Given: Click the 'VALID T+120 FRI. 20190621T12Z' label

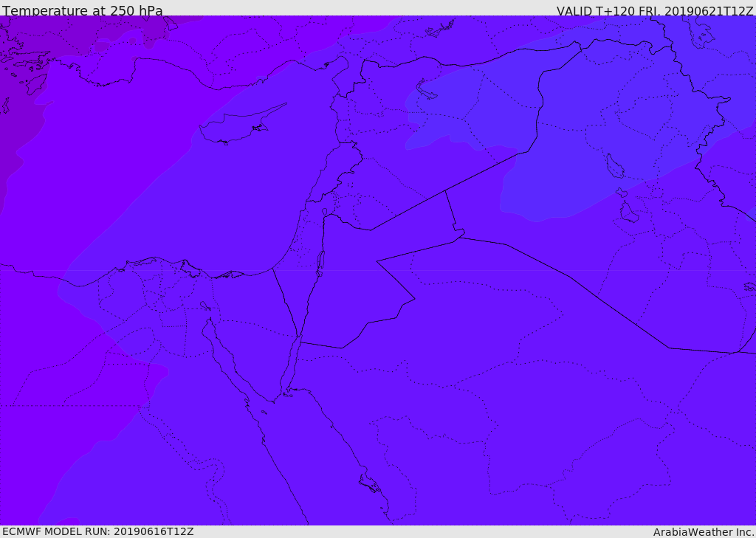Looking at the screenshot, I should [655, 11].
